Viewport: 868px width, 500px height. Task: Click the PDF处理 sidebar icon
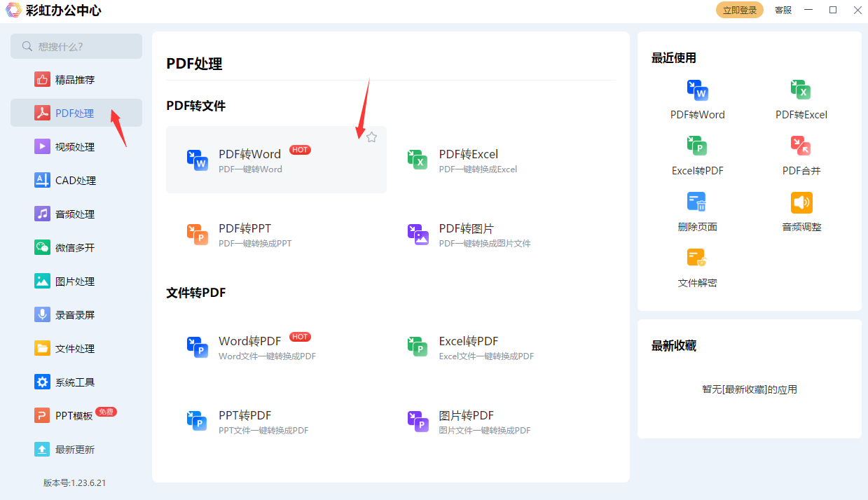pos(42,113)
